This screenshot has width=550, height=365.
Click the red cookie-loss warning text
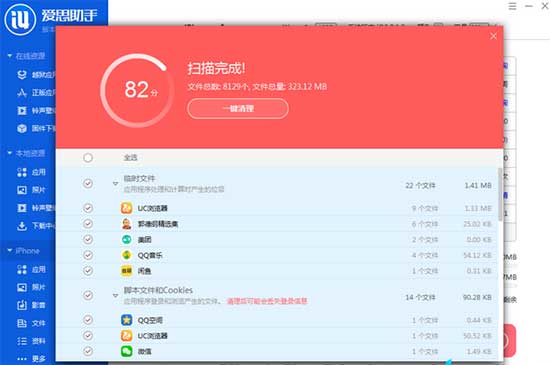(x=267, y=301)
